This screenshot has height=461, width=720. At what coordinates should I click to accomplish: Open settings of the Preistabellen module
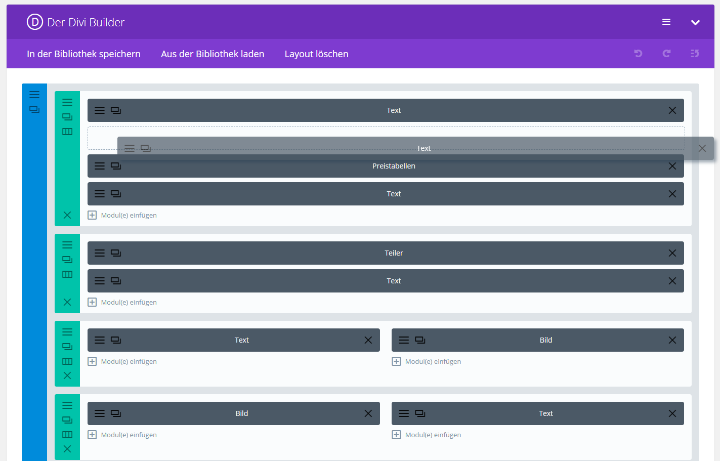pos(99,166)
